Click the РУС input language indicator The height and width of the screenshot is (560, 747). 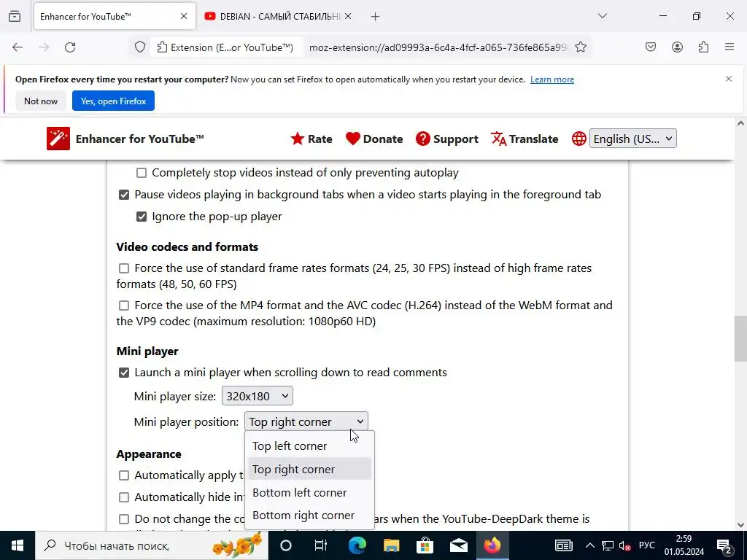click(x=646, y=545)
